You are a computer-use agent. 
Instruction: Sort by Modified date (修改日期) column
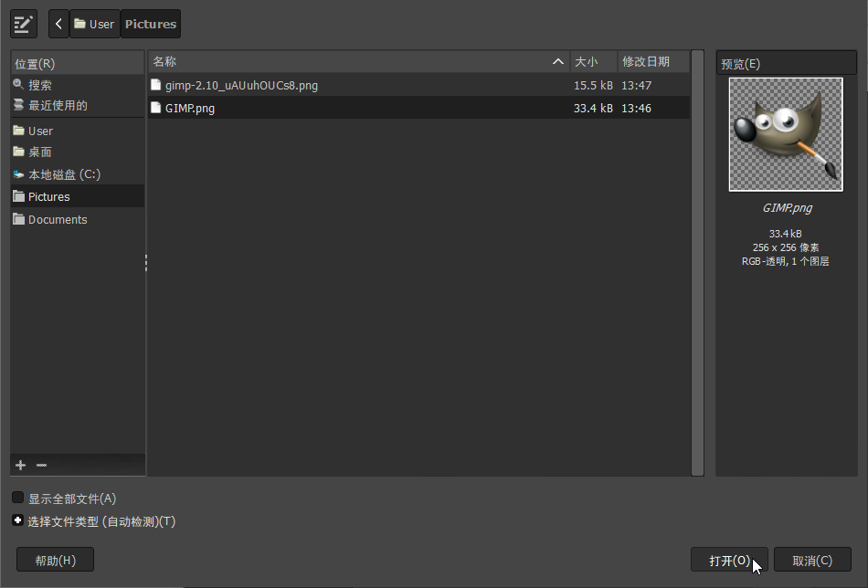(654, 61)
